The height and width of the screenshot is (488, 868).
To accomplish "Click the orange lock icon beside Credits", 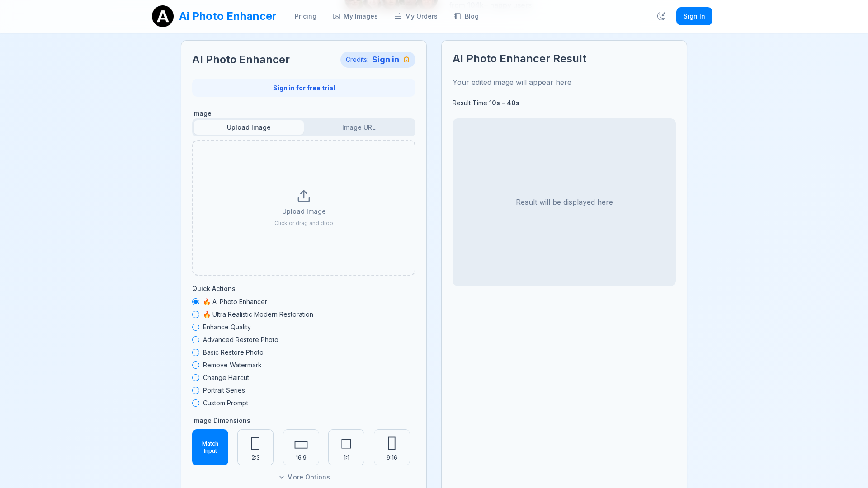I will point(406,60).
